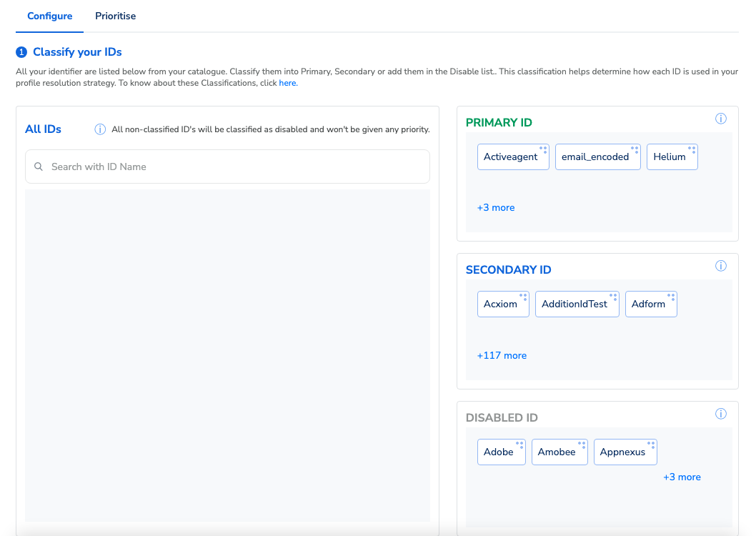Viewport: 756px width, 536px height.
Task: Open the Disabled ID info icon
Action: pos(720,414)
